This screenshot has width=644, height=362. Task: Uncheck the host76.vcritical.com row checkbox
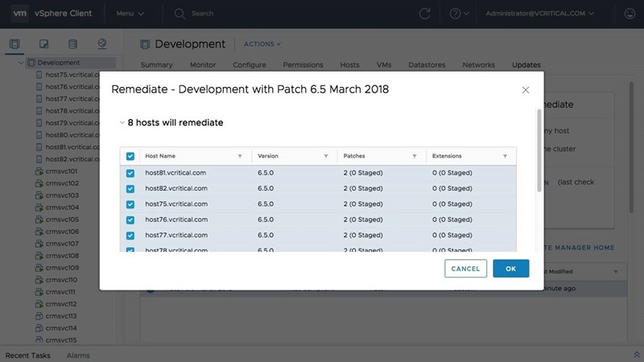click(x=130, y=220)
